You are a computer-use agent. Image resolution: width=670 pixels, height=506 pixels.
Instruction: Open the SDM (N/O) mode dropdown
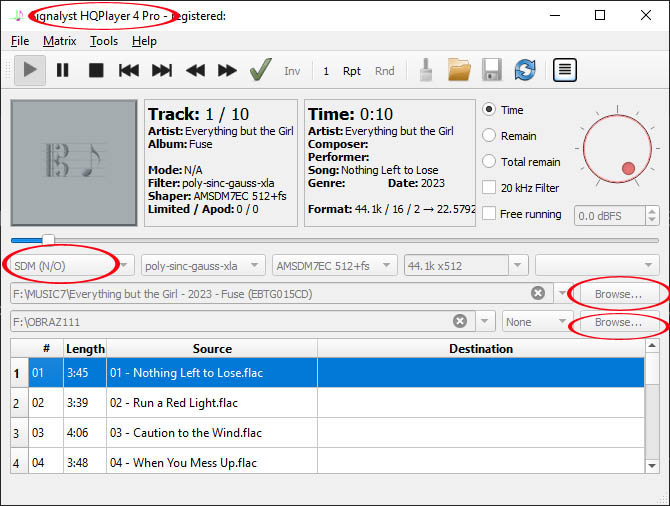pyautogui.click(x=71, y=265)
